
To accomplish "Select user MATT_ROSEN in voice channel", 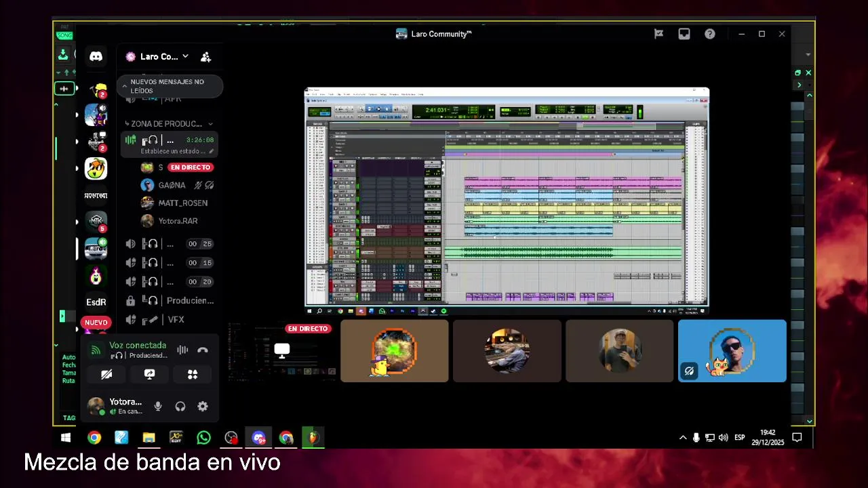I will click(176, 203).
